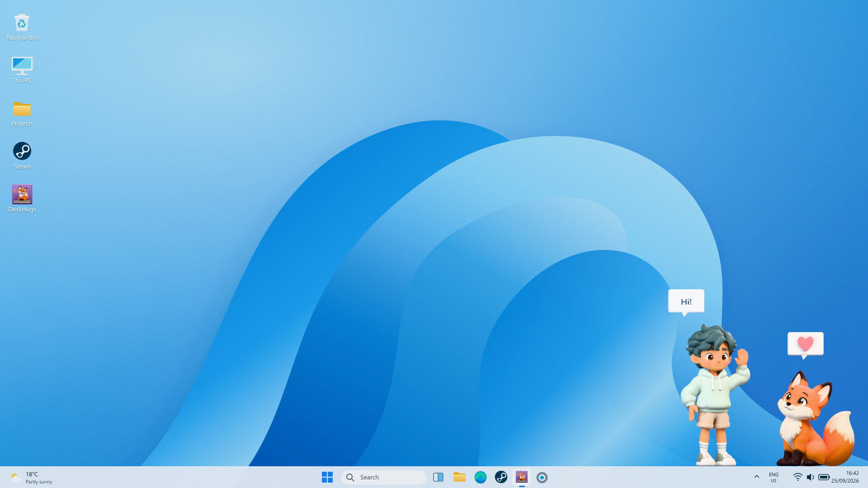Screen dimensions: 868x488
Task: Open Steam from the taskbar
Action: pos(501,477)
